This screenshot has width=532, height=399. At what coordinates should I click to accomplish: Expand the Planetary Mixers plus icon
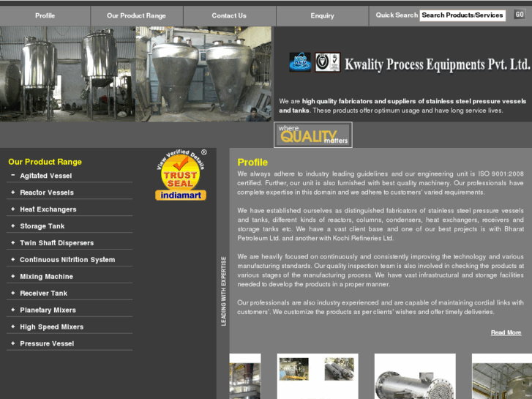tap(13, 310)
